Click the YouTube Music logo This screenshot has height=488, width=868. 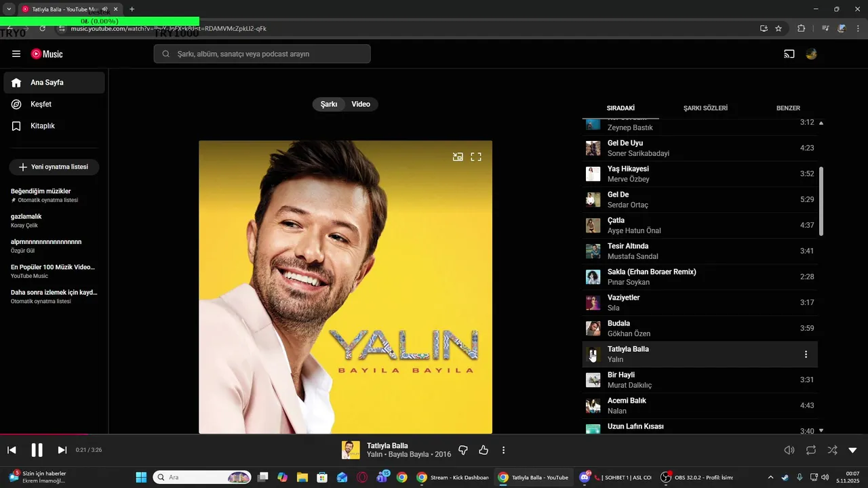[47, 54]
